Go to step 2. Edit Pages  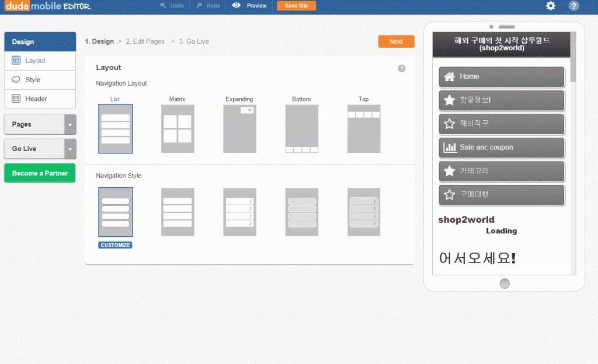pyautogui.click(x=145, y=41)
